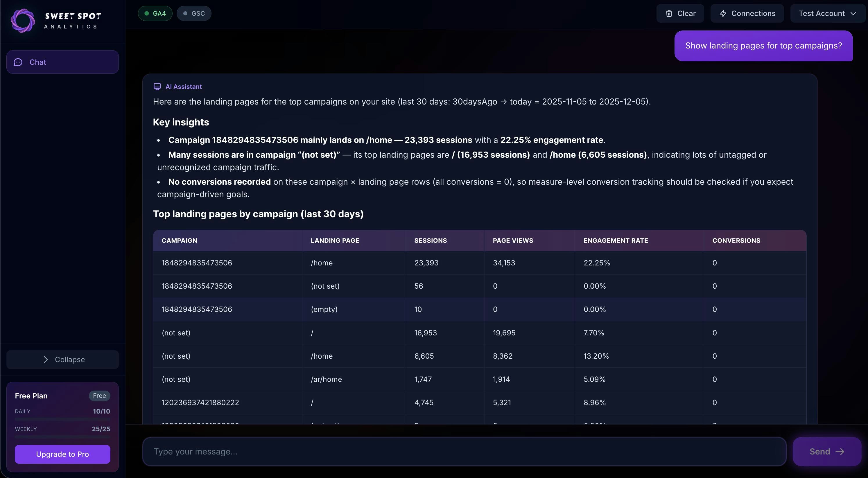Click the AI Assistant label
Image resolution: width=868 pixels, height=478 pixels.
(x=184, y=87)
